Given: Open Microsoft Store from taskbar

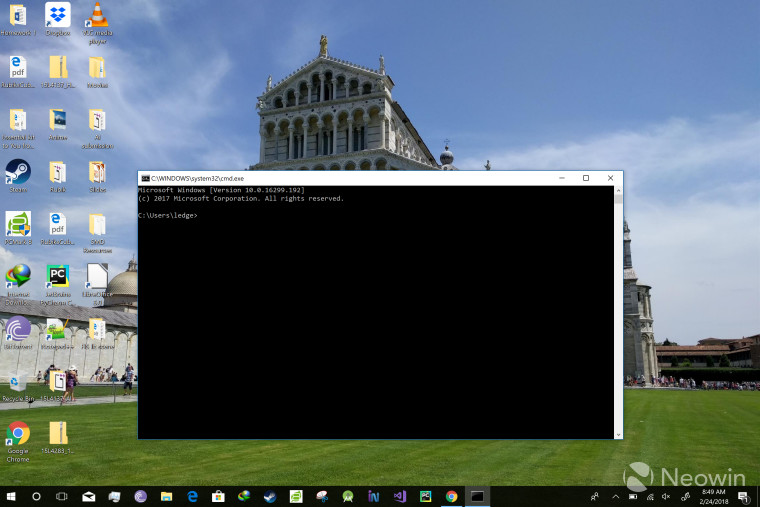Looking at the screenshot, I should click(x=218, y=496).
